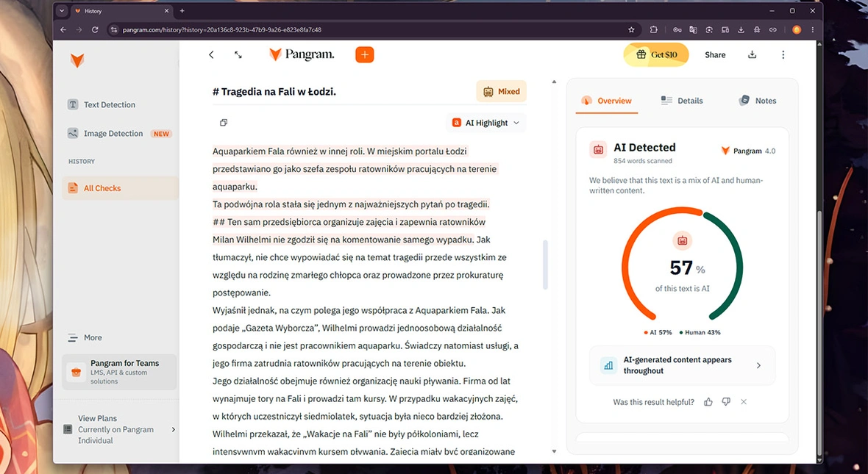Expand View Plans chevron arrow

174,429
